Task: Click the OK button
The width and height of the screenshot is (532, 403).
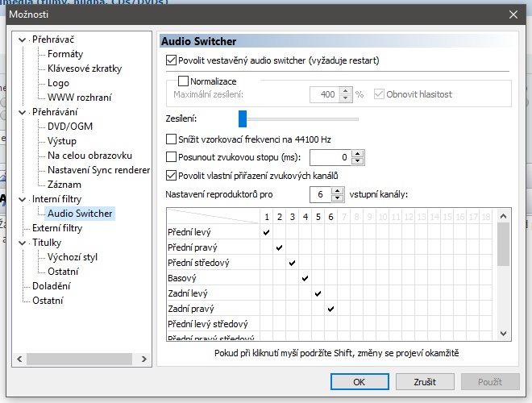Action: tap(360, 381)
